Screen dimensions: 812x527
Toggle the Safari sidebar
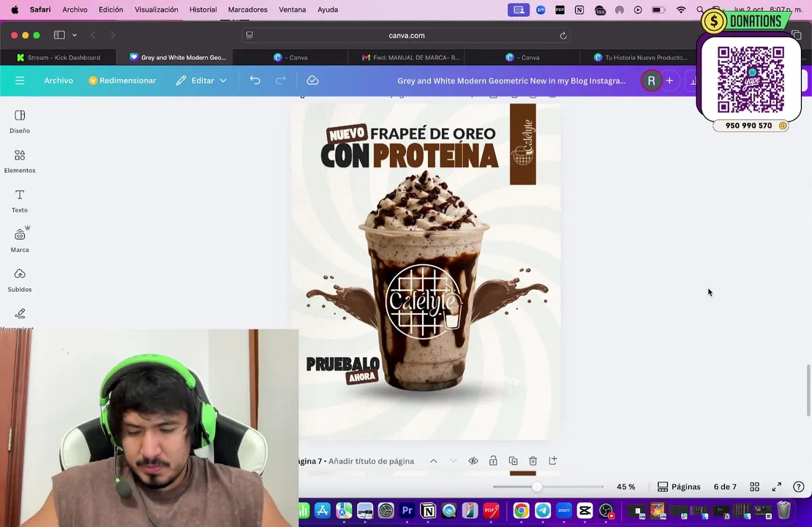[59, 34]
